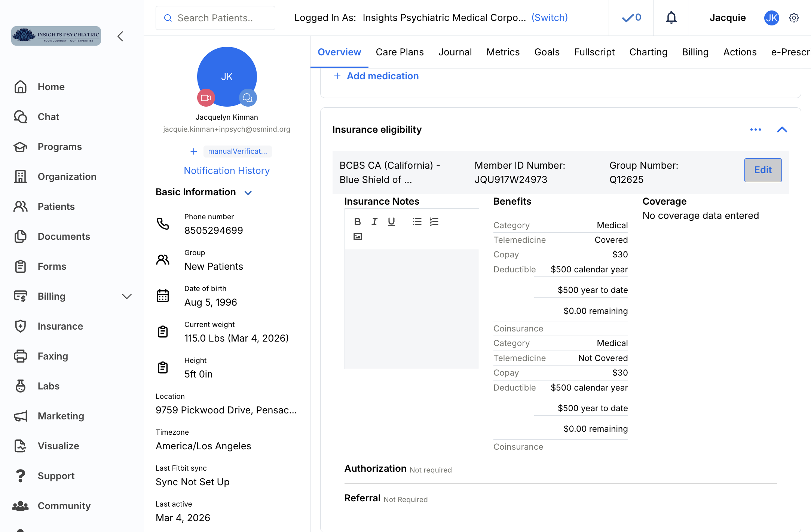Insert bulleted list in Insurance Notes

pyautogui.click(x=417, y=221)
